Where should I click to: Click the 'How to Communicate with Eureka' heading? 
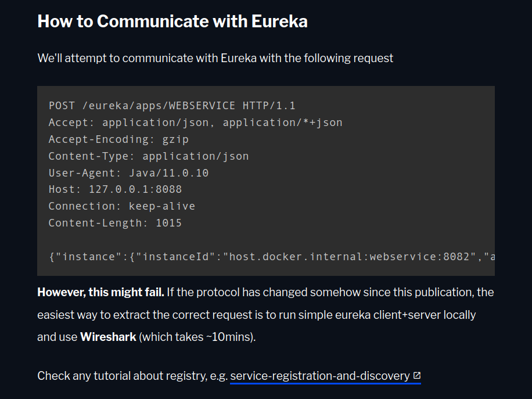click(x=172, y=21)
